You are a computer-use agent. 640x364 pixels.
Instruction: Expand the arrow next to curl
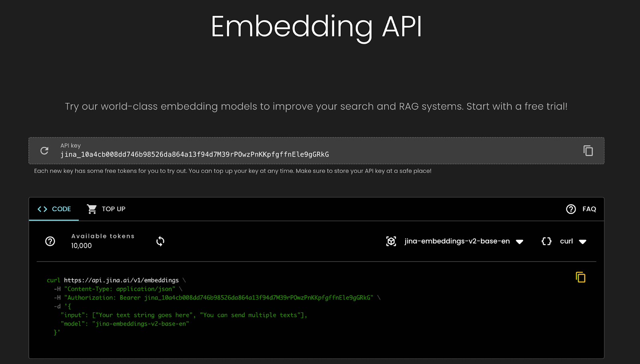[583, 242]
